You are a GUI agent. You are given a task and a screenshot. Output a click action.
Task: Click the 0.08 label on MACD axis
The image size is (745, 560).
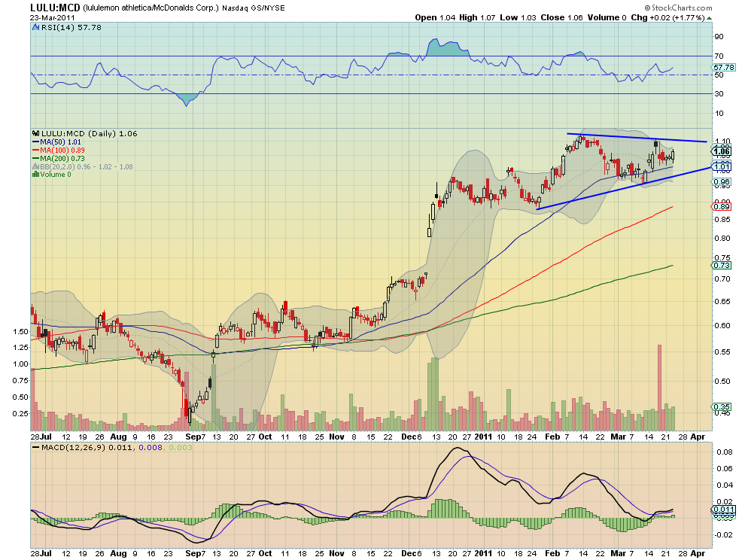pos(724,452)
